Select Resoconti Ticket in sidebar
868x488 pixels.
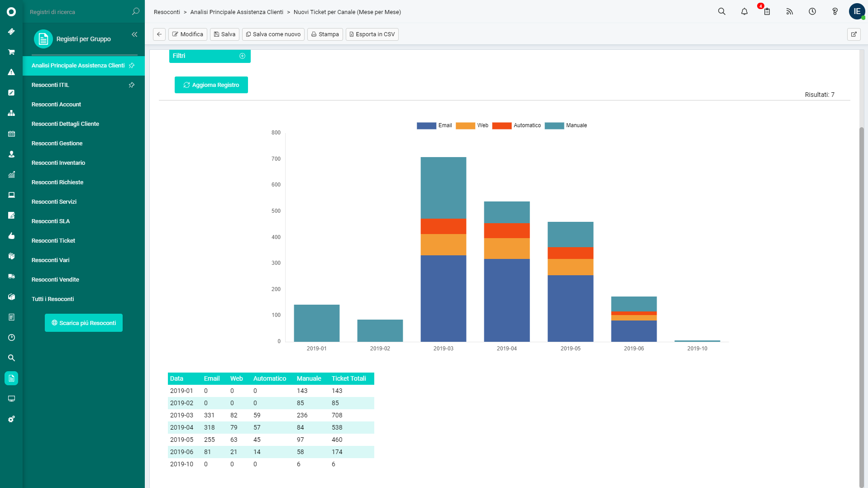(x=53, y=241)
